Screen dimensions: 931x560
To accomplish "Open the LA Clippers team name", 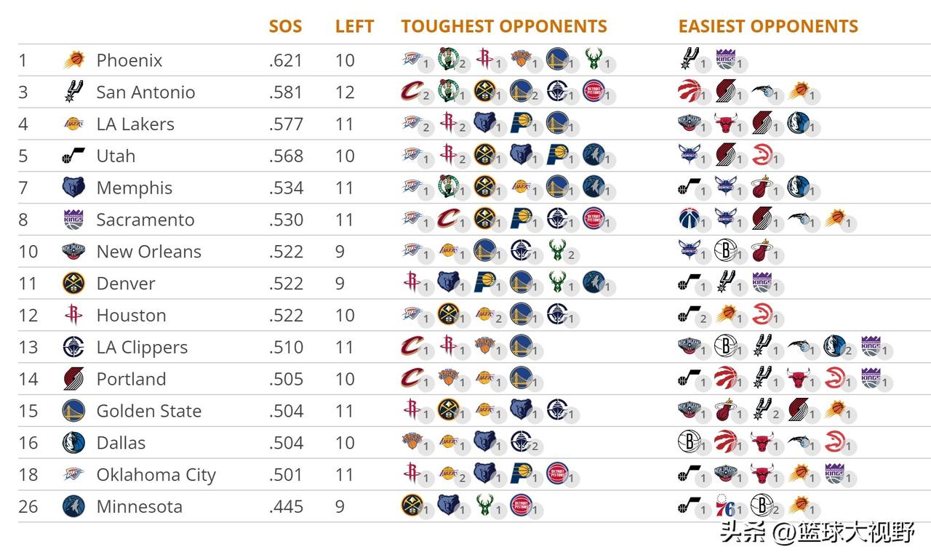I will (x=142, y=348).
